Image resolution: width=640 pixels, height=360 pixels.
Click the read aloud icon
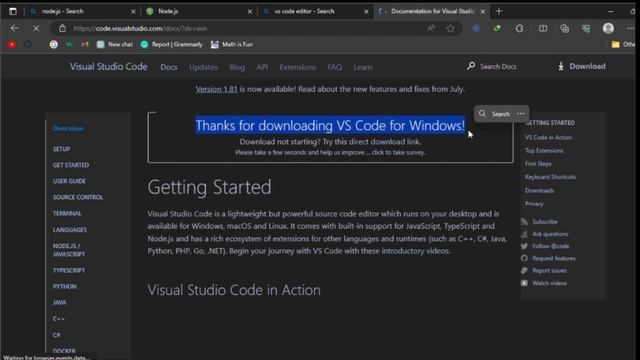(431, 28)
